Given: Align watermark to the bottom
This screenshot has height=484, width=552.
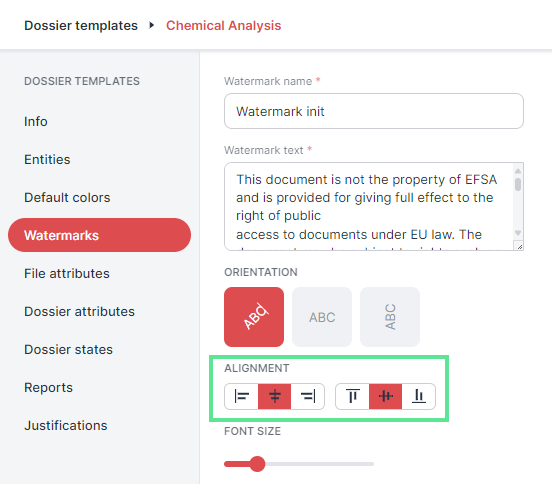Looking at the screenshot, I should click(419, 396).
